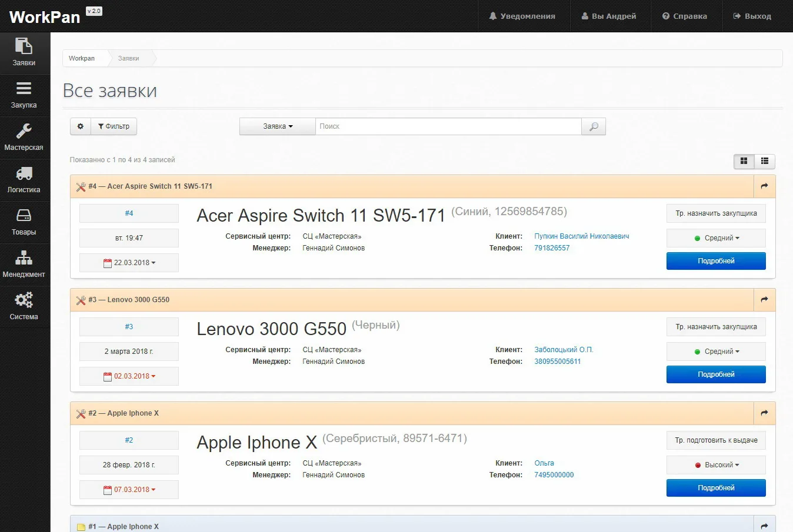Open Уведомления notifications menu

(522, 16)
